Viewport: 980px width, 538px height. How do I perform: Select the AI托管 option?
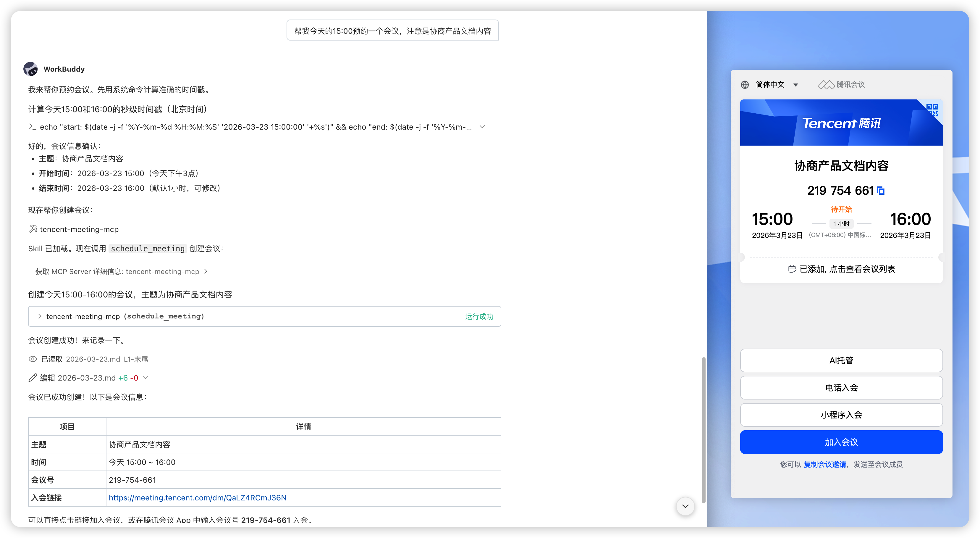coord(841,360)
